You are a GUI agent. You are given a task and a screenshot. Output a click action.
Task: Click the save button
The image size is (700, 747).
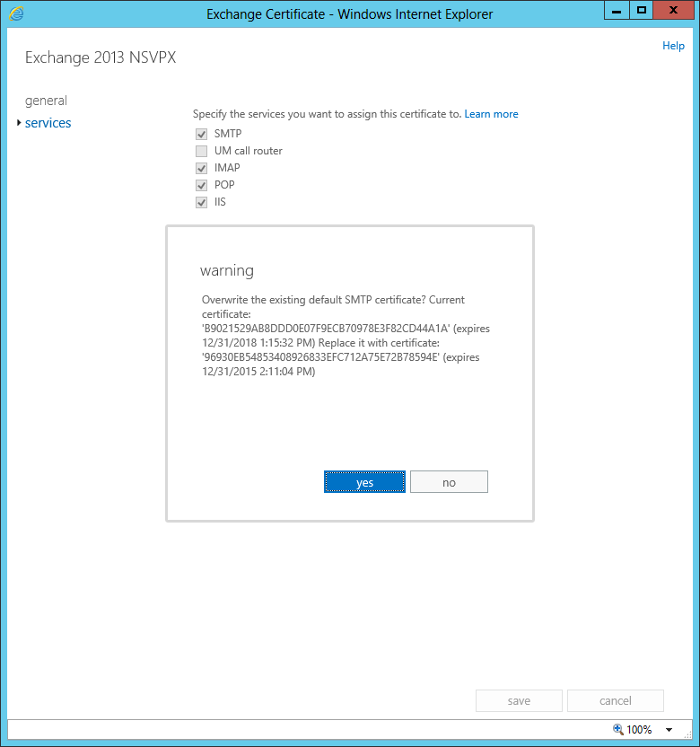(519, 700)
